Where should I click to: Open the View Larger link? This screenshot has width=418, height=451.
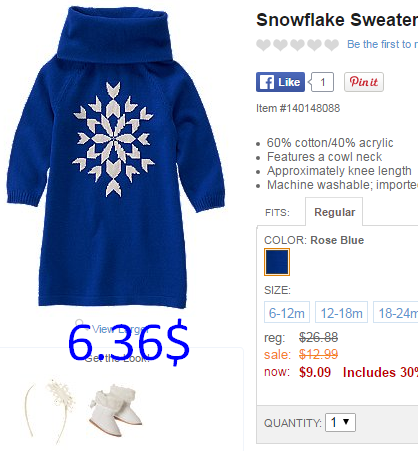[x=120, y=329]
